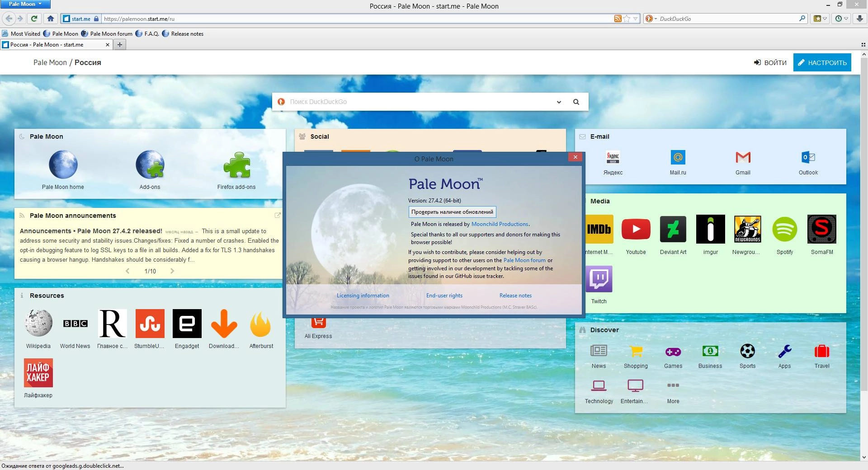Open the Business discover icon
The image size is (868, 470).
click(x=710, y=351)
